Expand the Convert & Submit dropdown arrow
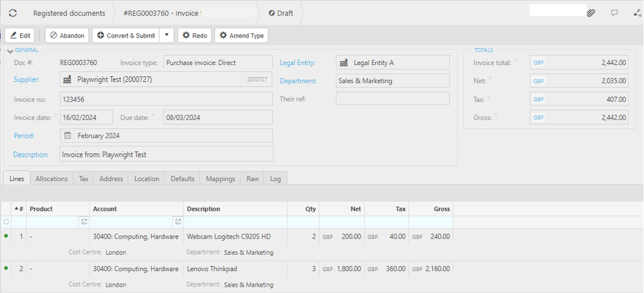Viewport: 644px width, 293px height. pos(167,36)
